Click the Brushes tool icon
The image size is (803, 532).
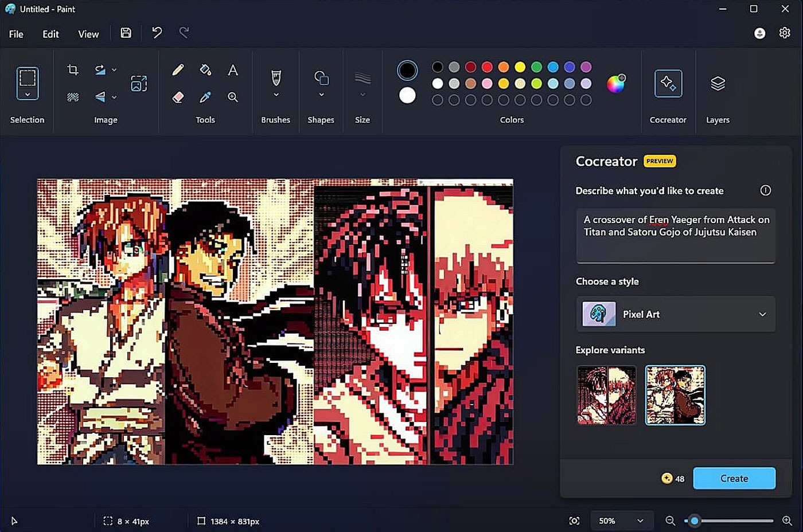tap(276, 77)
